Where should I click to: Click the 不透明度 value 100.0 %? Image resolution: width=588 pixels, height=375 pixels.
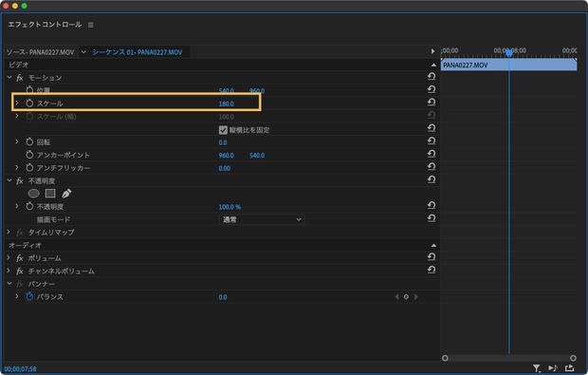[230, 207]
